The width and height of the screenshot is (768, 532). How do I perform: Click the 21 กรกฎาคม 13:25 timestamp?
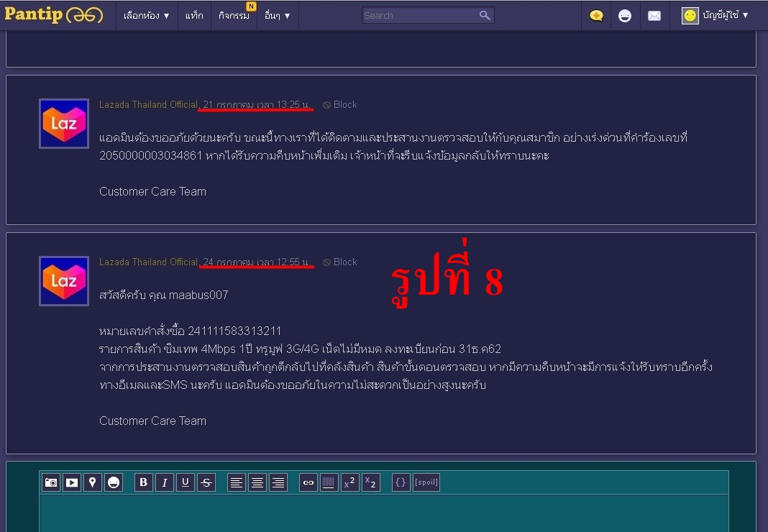(x=257, y=104)
